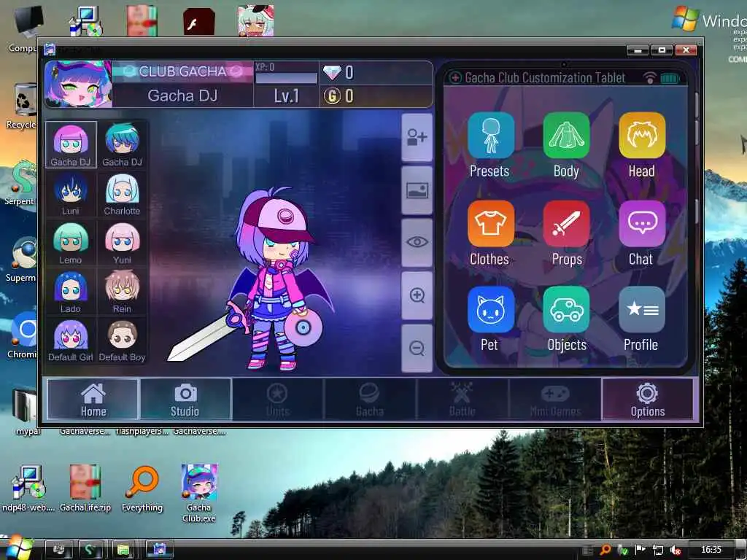
Task: Maximize the Gacha Club window
Action: [662, 50]
